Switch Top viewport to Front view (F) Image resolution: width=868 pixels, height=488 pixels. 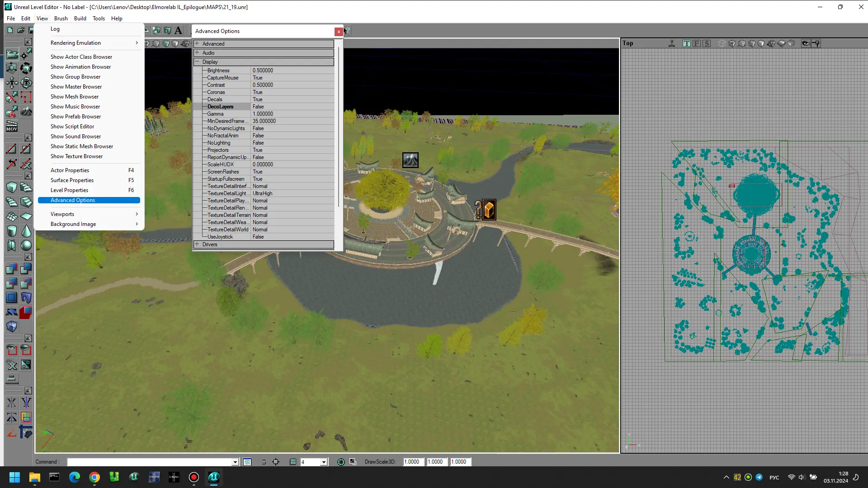click(697, 43)
